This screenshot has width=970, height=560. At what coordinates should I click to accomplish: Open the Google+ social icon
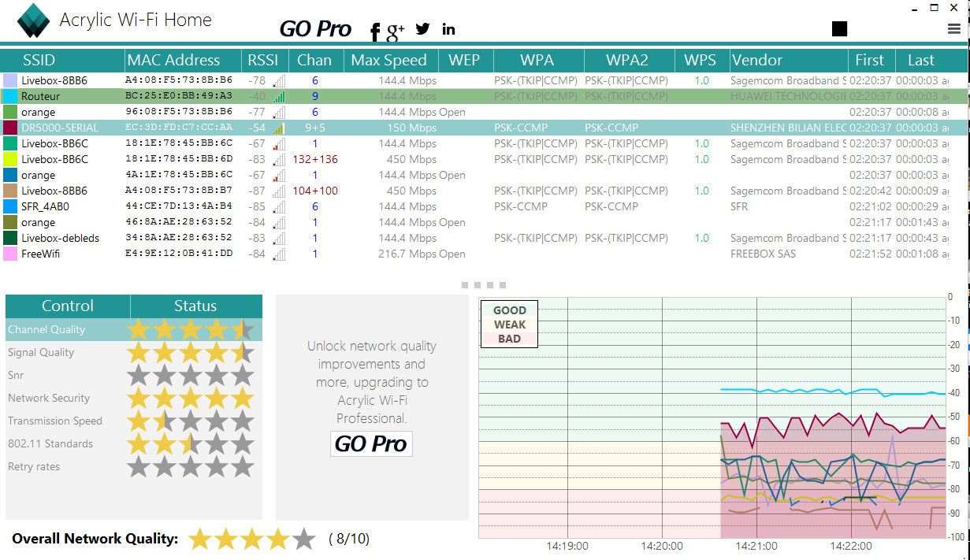(396, 31)
